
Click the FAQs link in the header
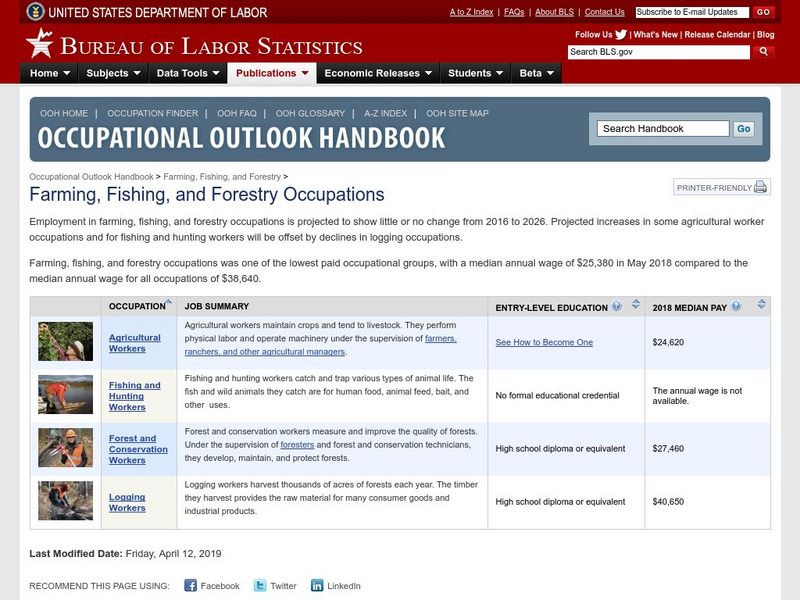514,12
